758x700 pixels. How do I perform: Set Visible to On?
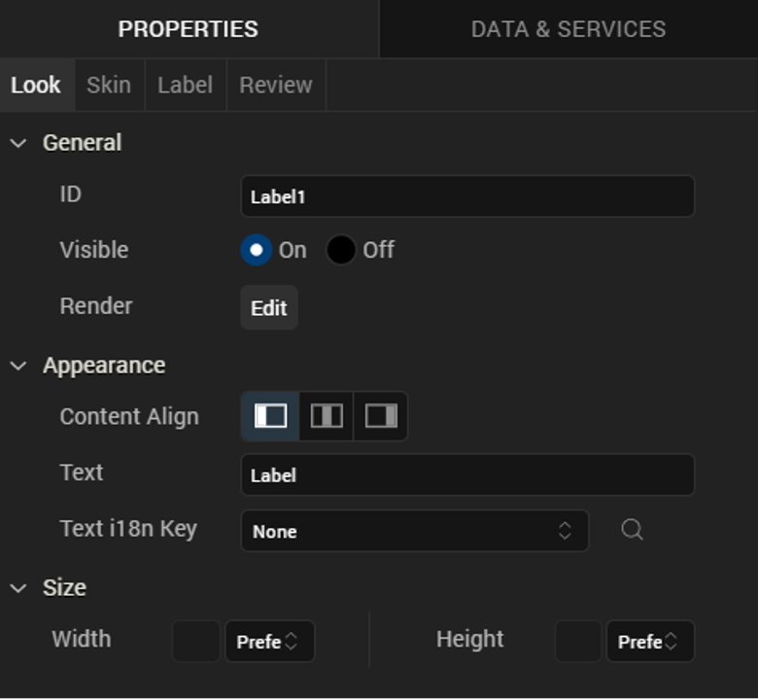pos(256,250)
